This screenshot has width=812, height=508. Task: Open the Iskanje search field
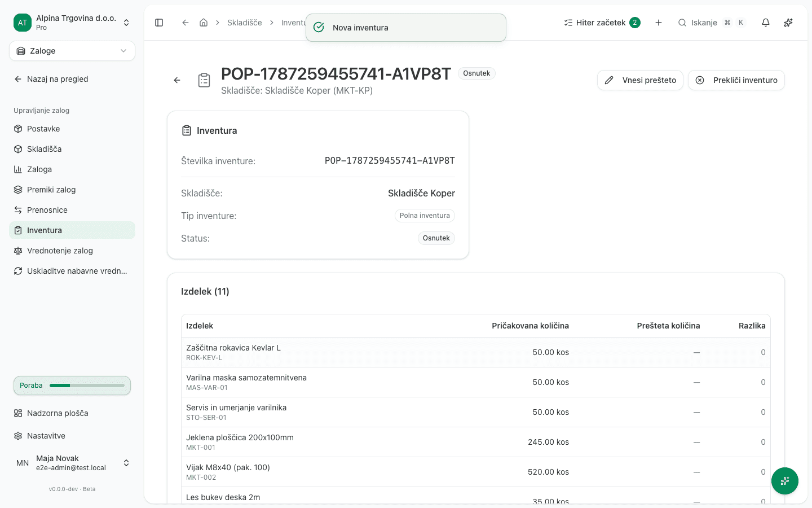712,23
